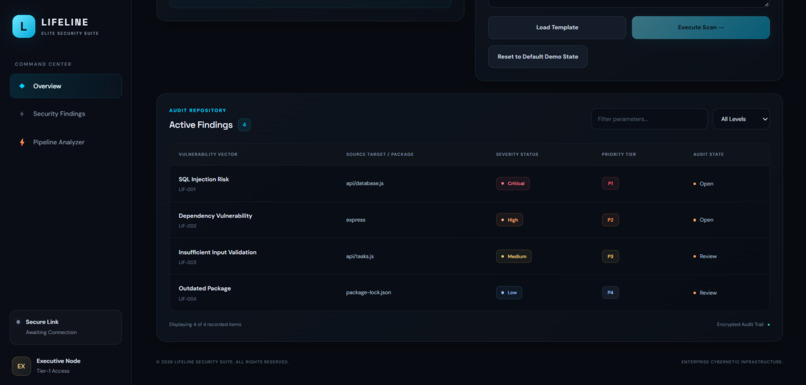Click Open state of SQL Injection row

pos(703,184)
